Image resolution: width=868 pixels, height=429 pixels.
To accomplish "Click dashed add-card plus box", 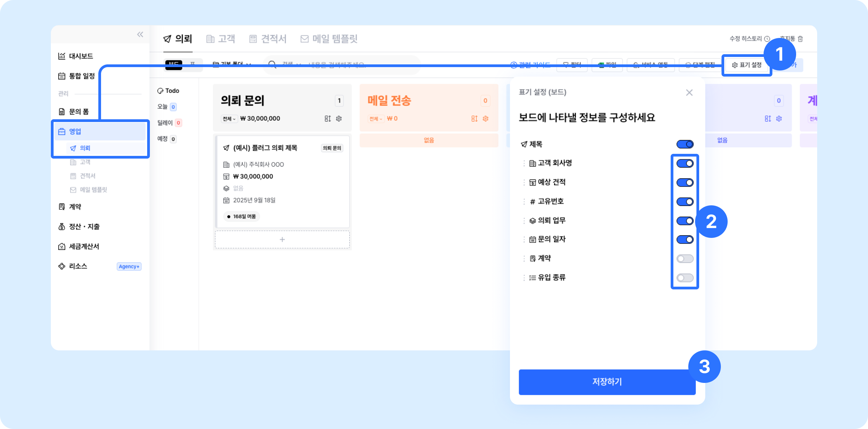I will (x=282, y=240).
